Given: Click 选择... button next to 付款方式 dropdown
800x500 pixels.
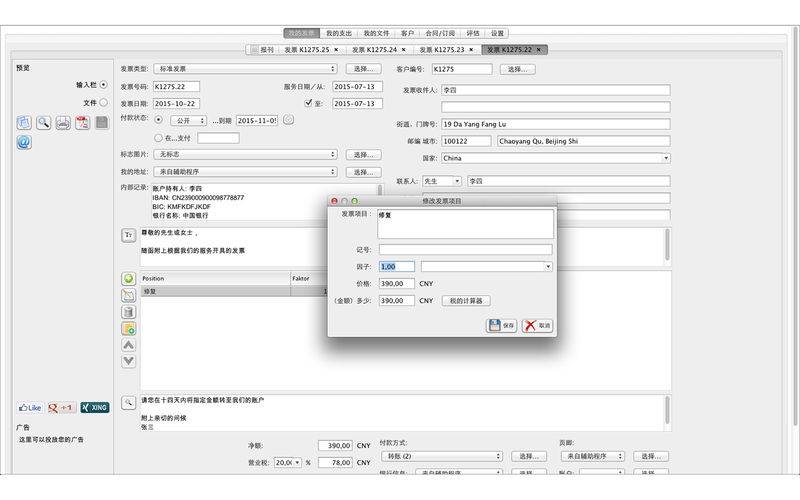Looking at the screenshot, I should click(x=529, y=456).
